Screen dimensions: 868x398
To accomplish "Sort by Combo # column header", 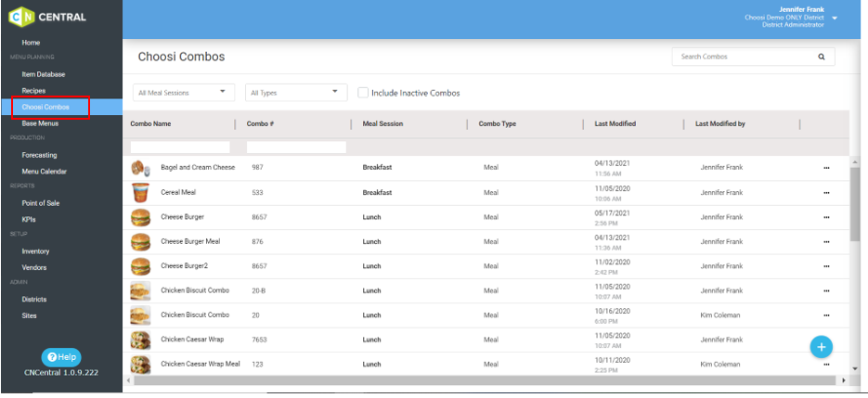I will coord(261,124).
